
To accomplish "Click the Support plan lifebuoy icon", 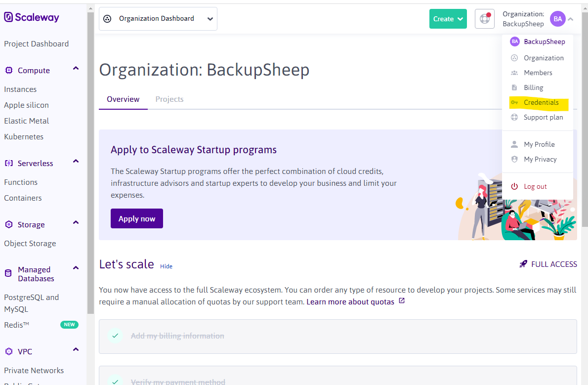I will [514, 117].
